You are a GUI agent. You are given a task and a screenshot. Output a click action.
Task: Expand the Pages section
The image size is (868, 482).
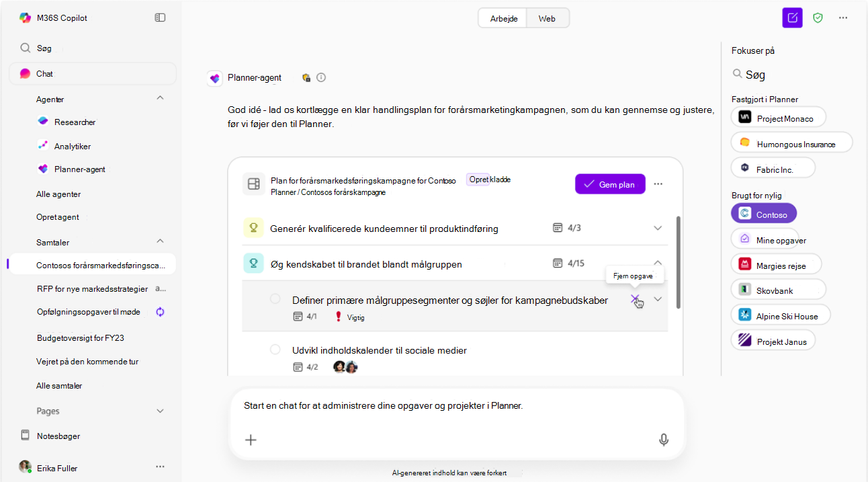(160, 411)
